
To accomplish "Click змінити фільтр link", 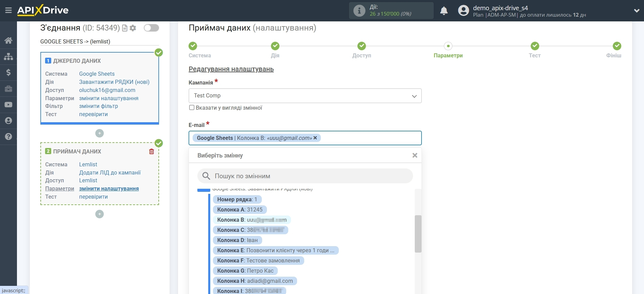I will pos(98,106).
